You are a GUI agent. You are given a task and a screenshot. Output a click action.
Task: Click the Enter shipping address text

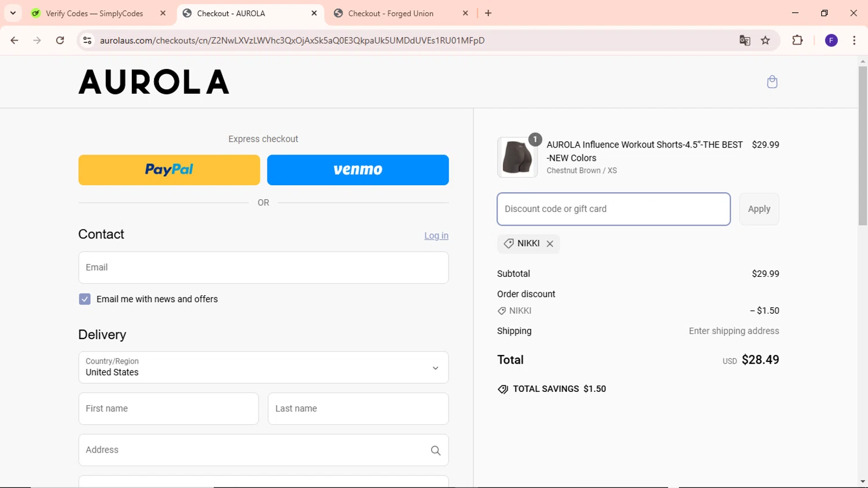click(x=734, y=331)
